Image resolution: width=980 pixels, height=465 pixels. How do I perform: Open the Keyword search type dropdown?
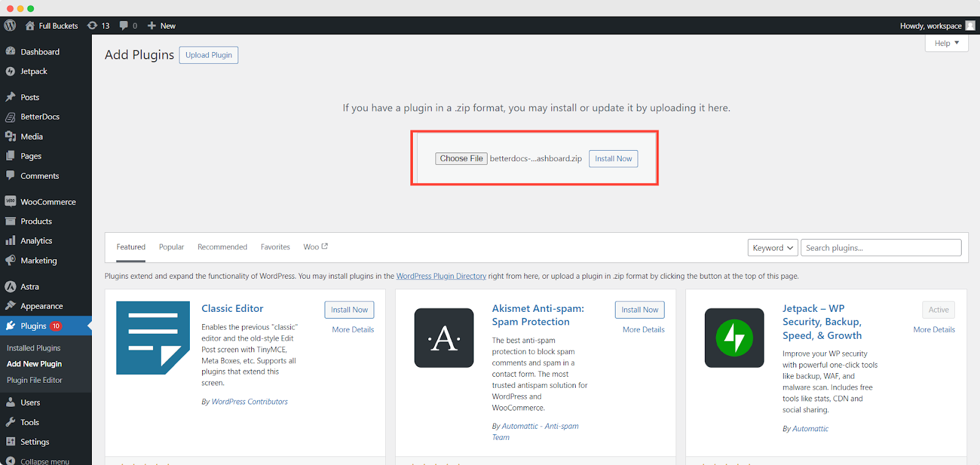[773, 248]
